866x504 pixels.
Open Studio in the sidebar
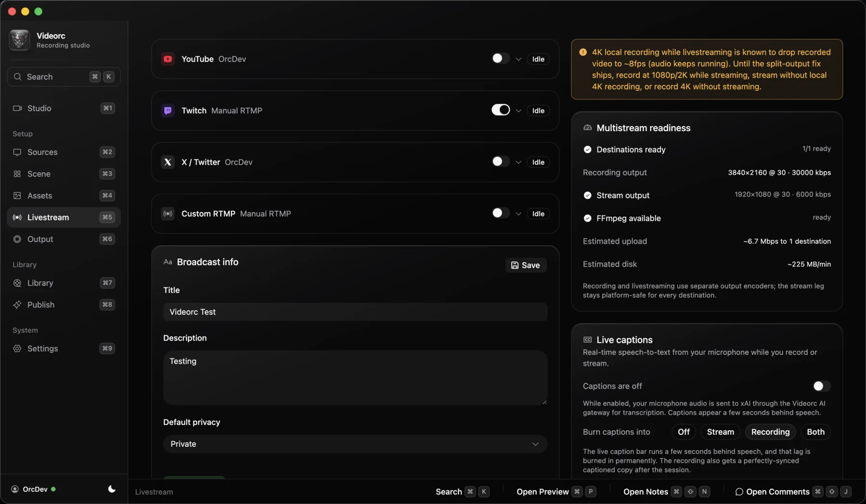(x=64, y=108)
